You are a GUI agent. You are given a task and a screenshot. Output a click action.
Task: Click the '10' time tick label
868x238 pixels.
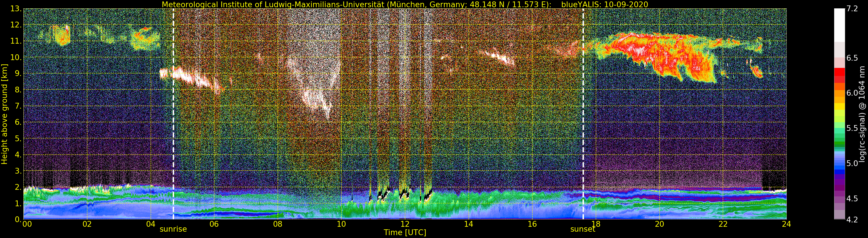tap(341, 224)
